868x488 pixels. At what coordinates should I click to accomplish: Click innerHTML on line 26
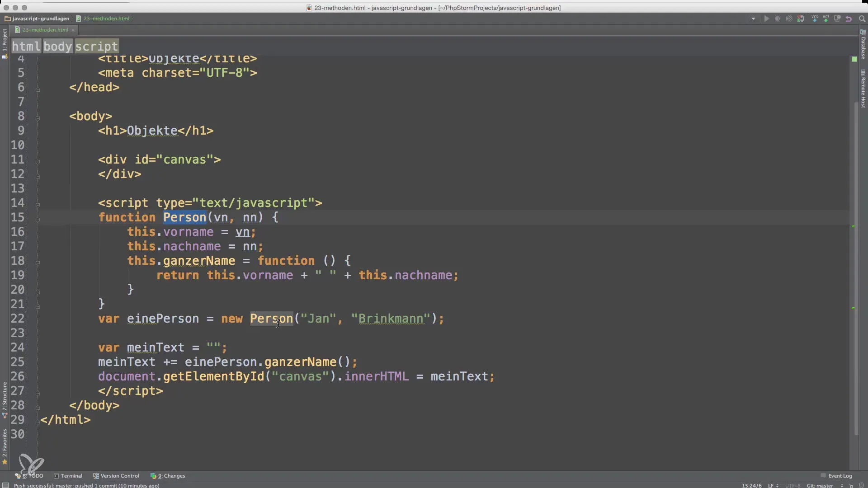(x=377, y=376)
